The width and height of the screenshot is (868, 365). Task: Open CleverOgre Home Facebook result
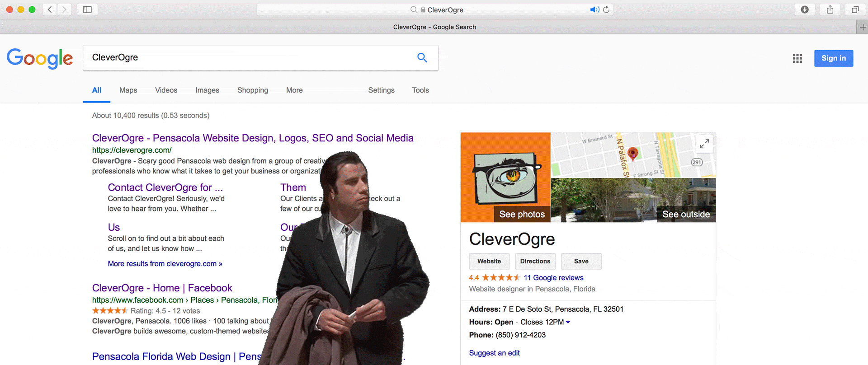point(162,288)
